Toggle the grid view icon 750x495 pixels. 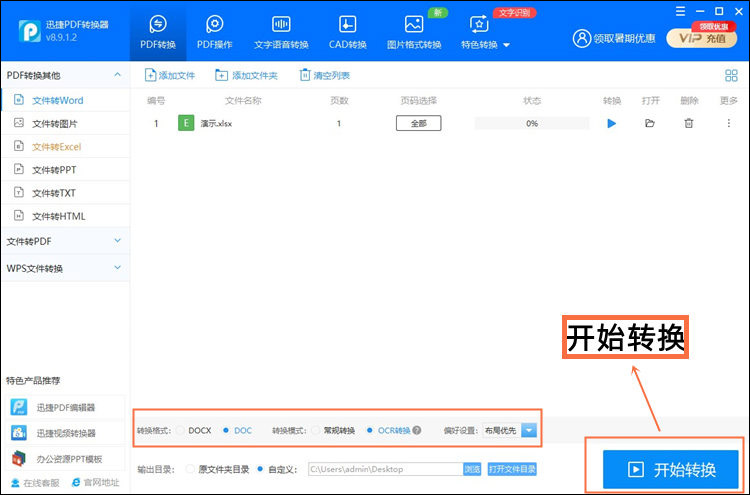pyautogui.click(x=731, y=75)
